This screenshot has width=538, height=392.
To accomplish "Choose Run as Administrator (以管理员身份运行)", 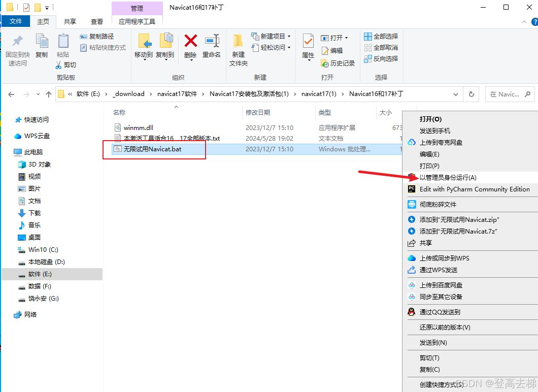I will [x=448, y=177].
